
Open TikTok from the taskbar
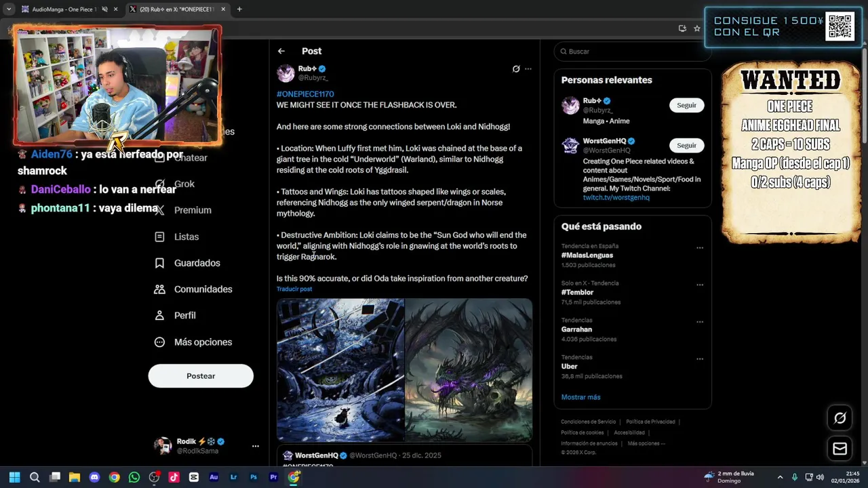point(174,477)
